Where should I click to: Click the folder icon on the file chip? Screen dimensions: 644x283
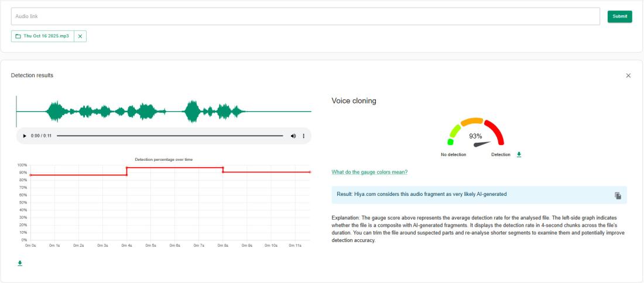pos(18,36)
